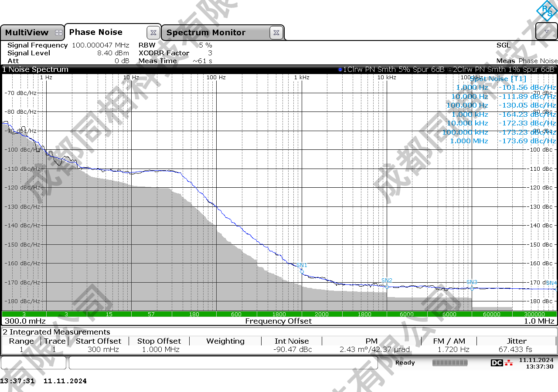Select spot noise marker SN4 at right edge
Image resolution: width=558 pixels, height=392 pixels.
click(555, 289)
